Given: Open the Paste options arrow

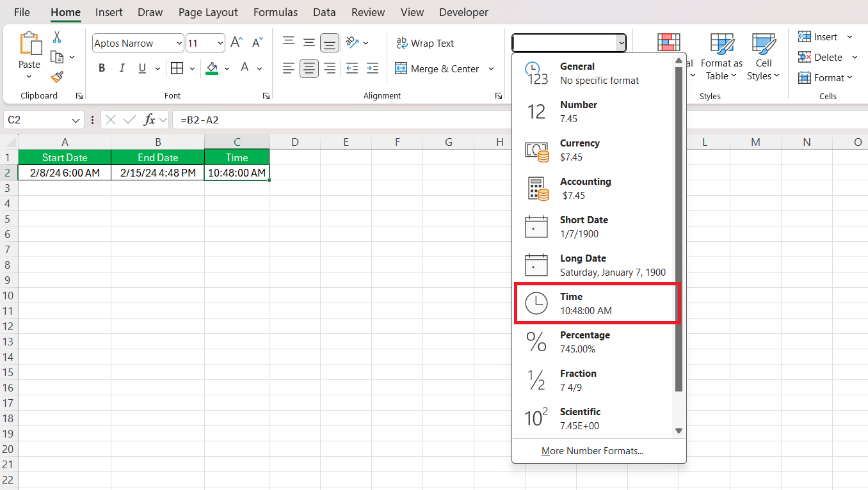Looking at the screenshot, I should pyautogui.click(x=29, y=77).
